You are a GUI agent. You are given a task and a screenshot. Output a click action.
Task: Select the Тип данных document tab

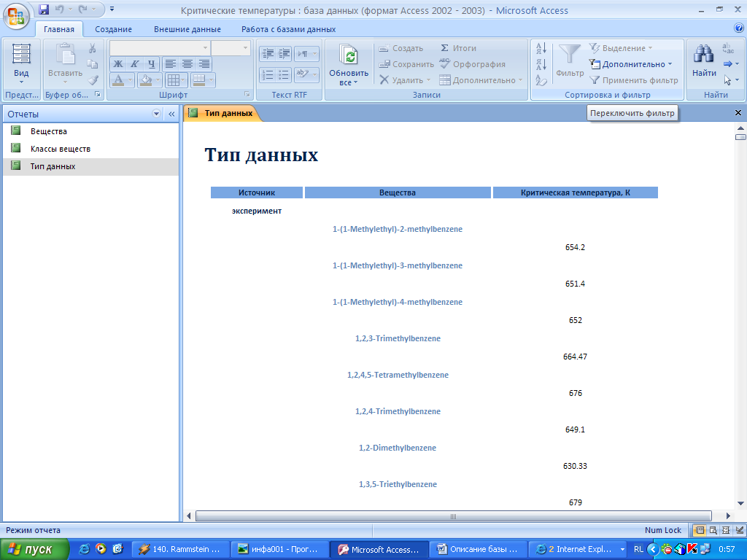coord(222,113)
